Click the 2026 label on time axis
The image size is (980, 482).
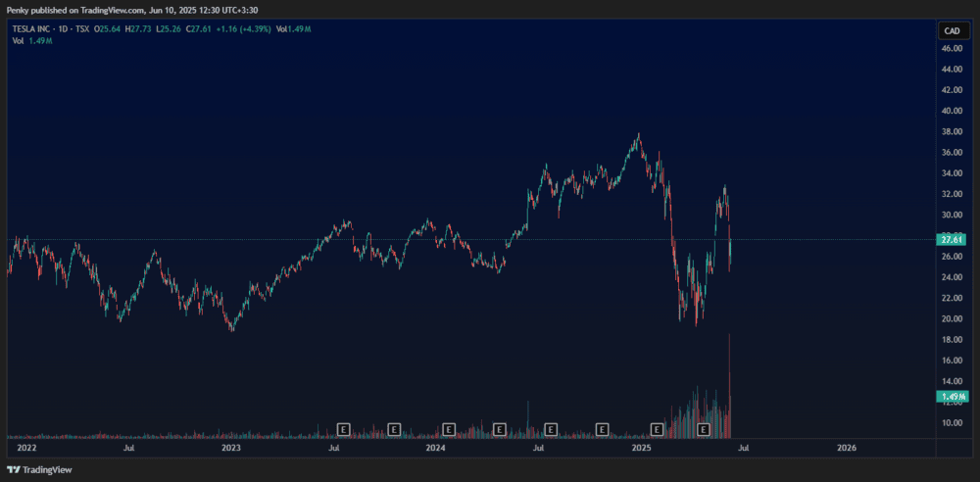point(847,448)
